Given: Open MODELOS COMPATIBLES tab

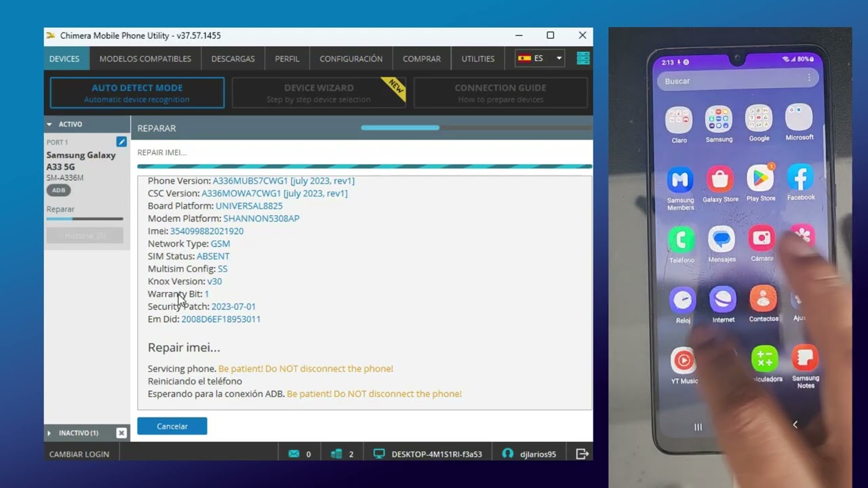Looking at the screenshot, I should pos(145,59).
